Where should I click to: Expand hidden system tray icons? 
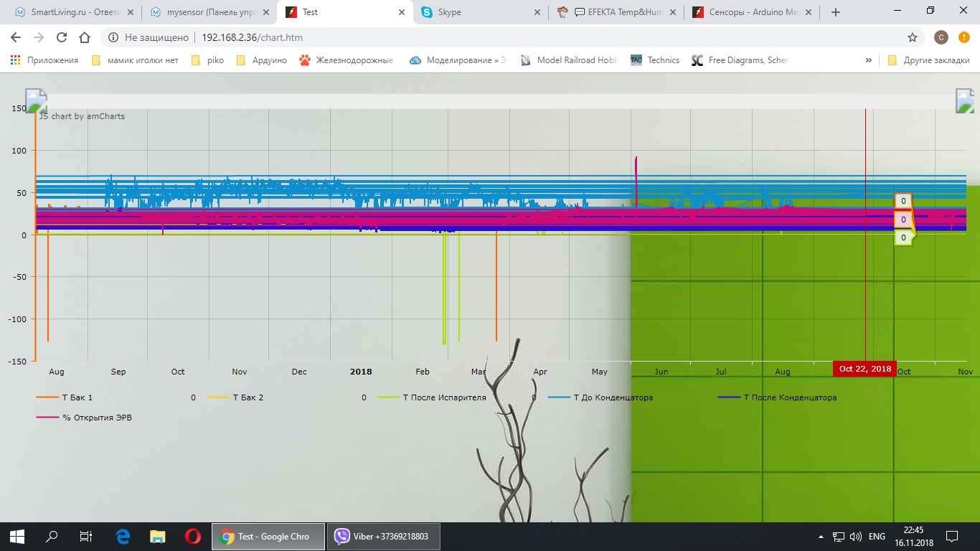click(x=820, y=536)
